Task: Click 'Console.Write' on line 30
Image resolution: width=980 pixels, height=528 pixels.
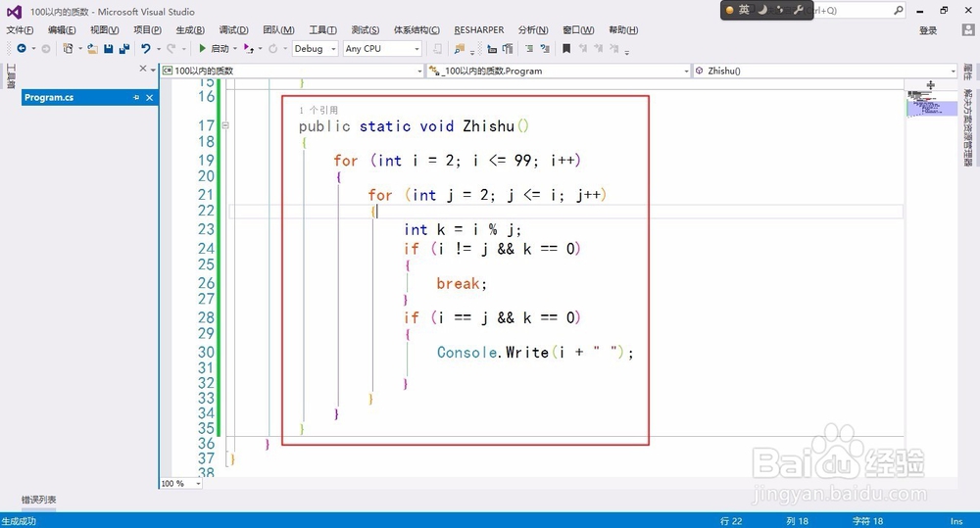Action: (493, 353)
